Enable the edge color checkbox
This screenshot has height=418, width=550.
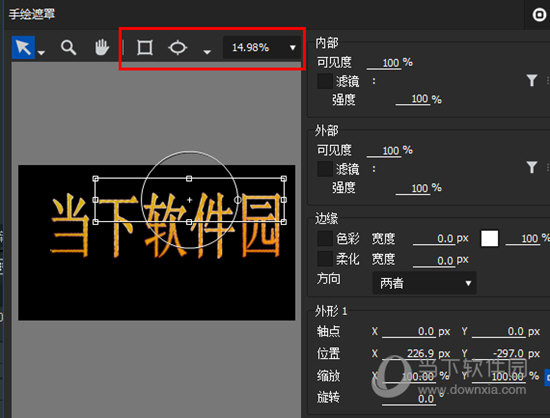(x=324, y=239)
